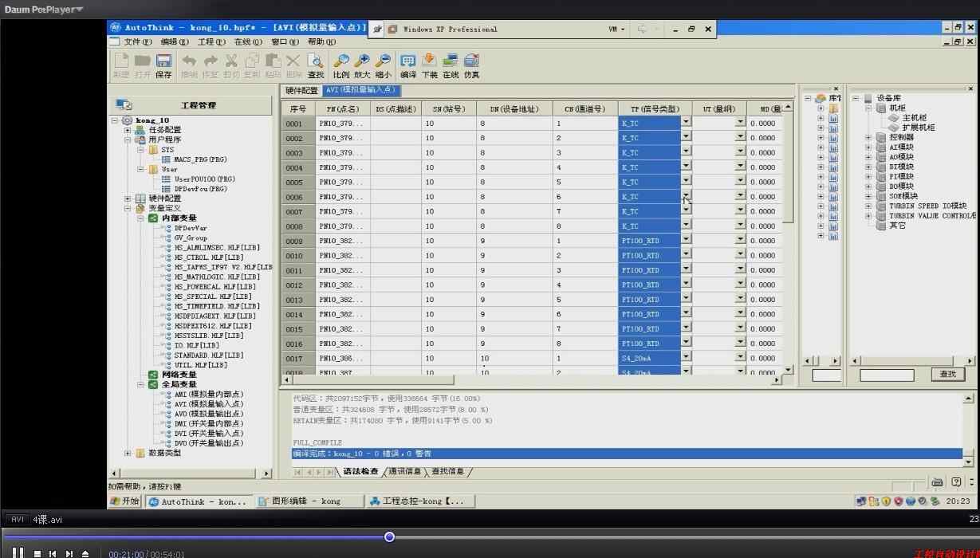The image size is (980, 558).
Task: Click the 编译 (Compile) toolbar icon
Action: point(408,61)
